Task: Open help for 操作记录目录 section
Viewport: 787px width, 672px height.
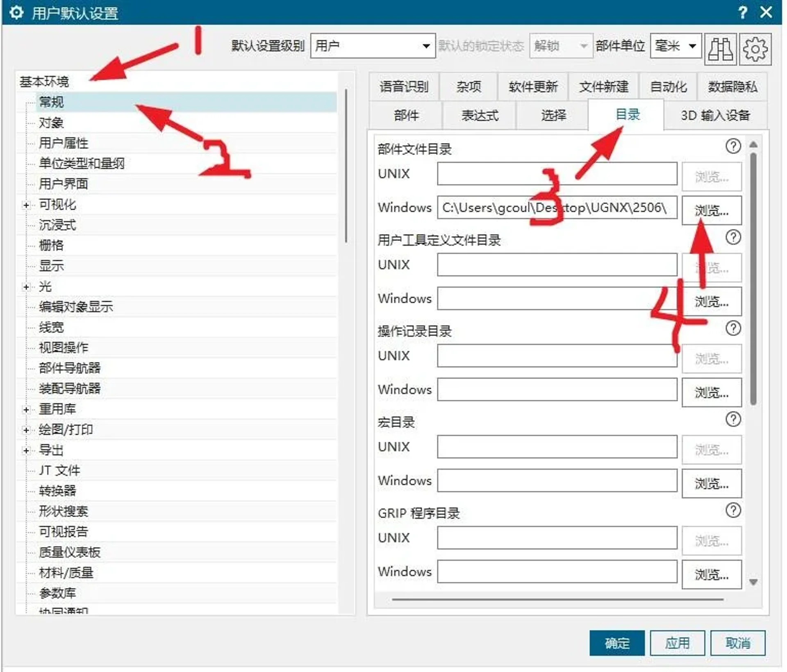Action: point(733,328)
